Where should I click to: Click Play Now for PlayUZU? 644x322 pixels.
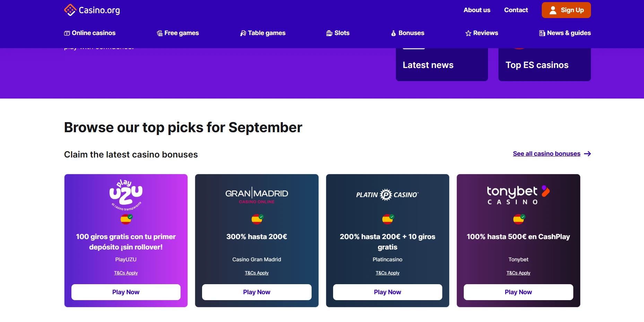point(126,292)
